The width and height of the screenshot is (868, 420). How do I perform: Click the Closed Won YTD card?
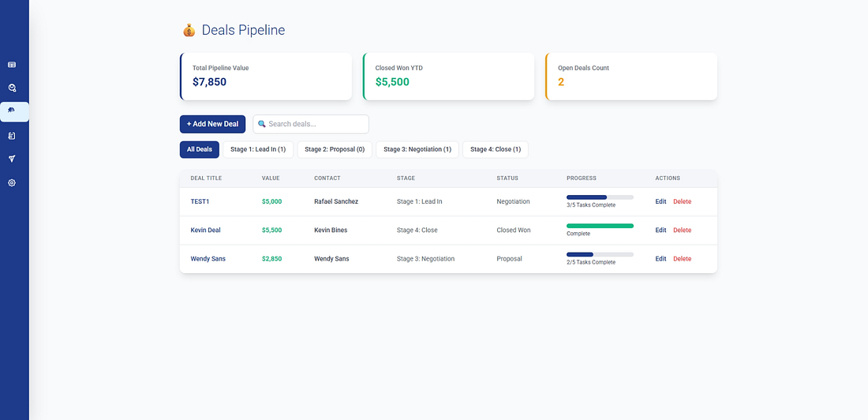(448, 77)
